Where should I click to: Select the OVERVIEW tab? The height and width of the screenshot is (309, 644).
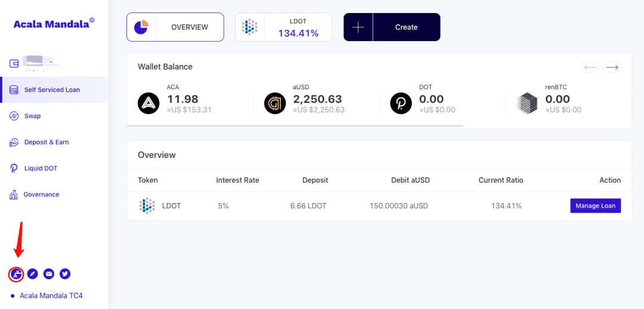pos(175,27)
